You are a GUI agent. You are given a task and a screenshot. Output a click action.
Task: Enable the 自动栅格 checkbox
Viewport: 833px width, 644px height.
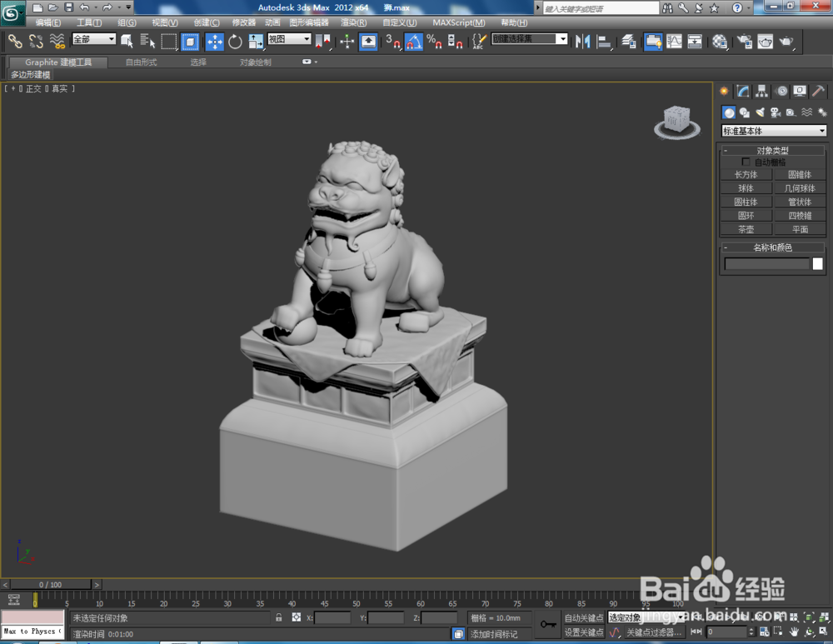point(746,162)
